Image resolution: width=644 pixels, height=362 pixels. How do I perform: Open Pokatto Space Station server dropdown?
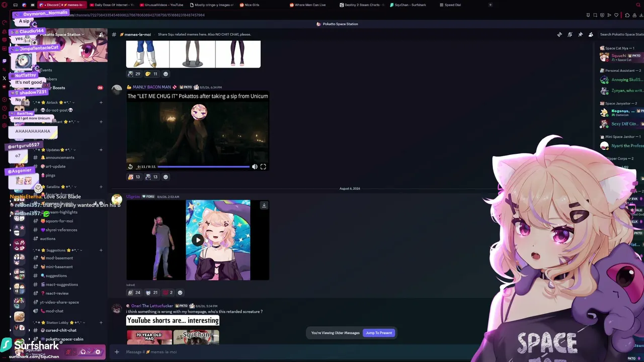coord(62,35)
